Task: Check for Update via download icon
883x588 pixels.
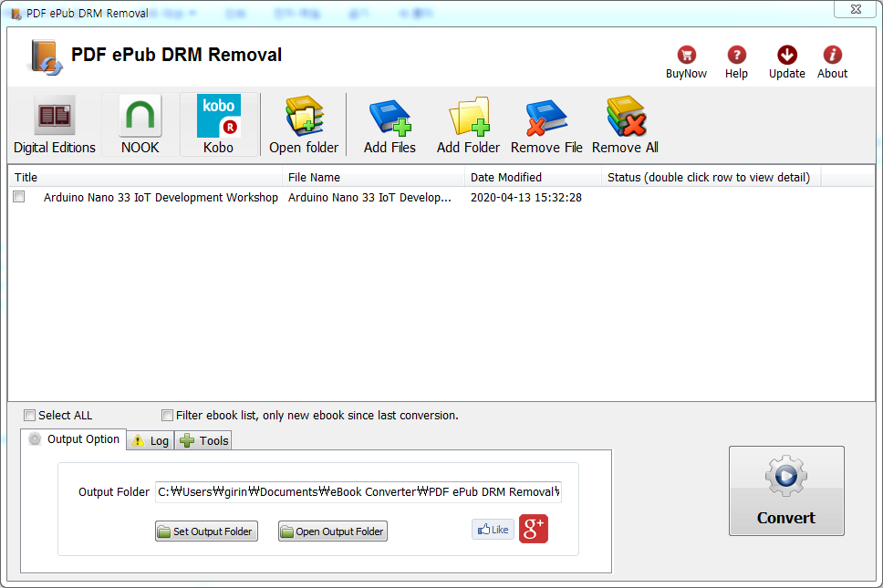Action: point(787,62)
